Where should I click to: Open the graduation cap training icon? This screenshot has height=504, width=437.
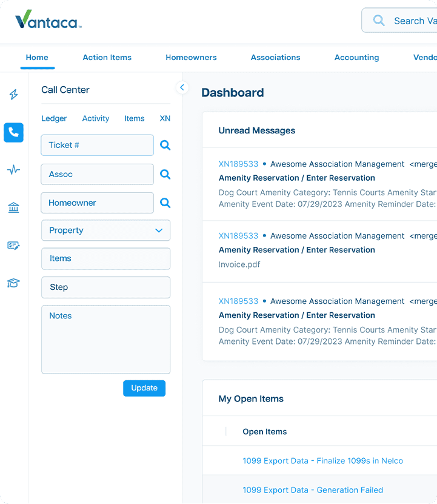(x=13, y=283)
